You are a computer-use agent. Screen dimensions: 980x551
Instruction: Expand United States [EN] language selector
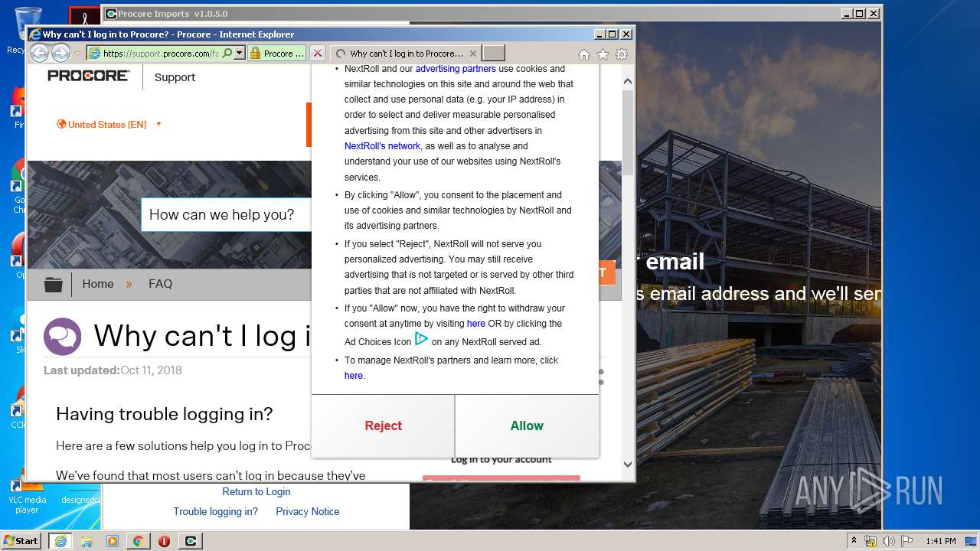[109, 124]
